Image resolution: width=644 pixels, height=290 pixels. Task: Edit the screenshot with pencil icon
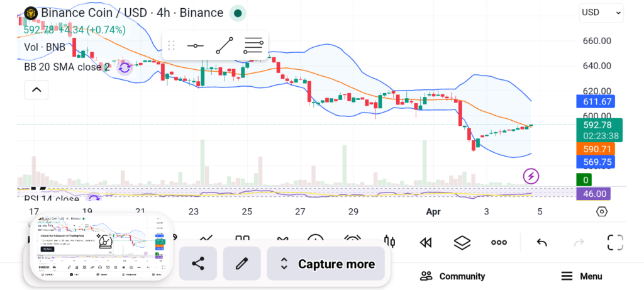pos(242,264)
